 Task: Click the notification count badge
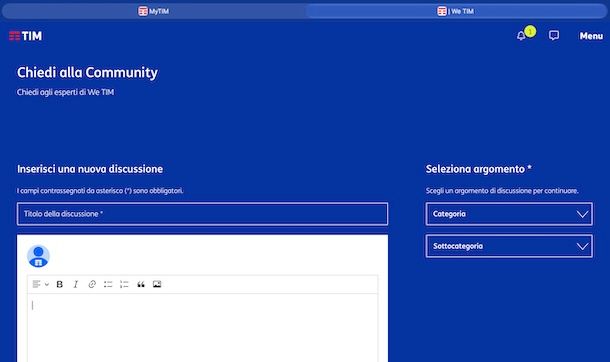[530, 31]
